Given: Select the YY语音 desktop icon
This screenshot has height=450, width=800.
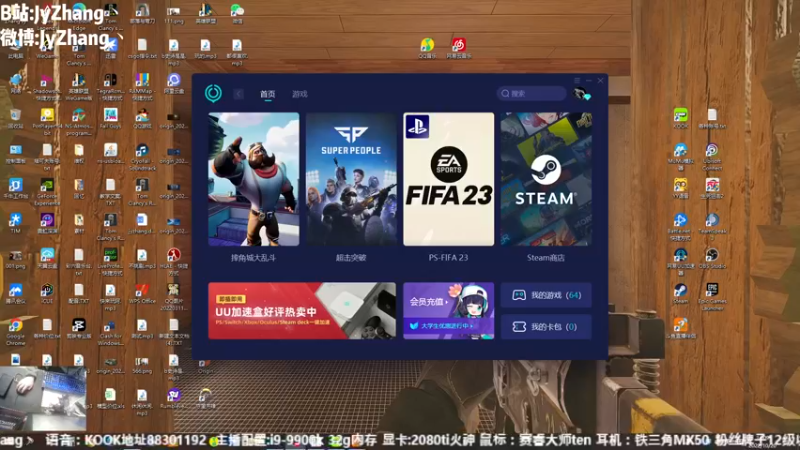Looking at the screenshot, I should point(681,188).
